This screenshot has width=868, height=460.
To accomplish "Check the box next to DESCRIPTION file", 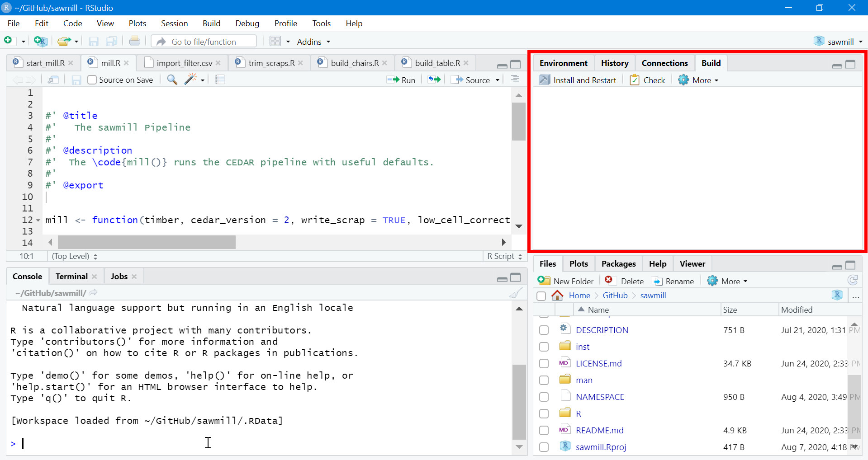I will click(x=544, y=330).
